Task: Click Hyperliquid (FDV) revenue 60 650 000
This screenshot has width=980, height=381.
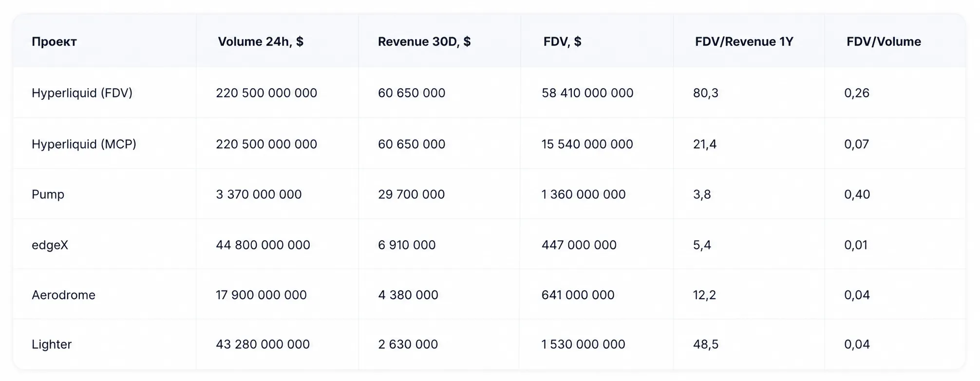Action: tap(412, 93)
